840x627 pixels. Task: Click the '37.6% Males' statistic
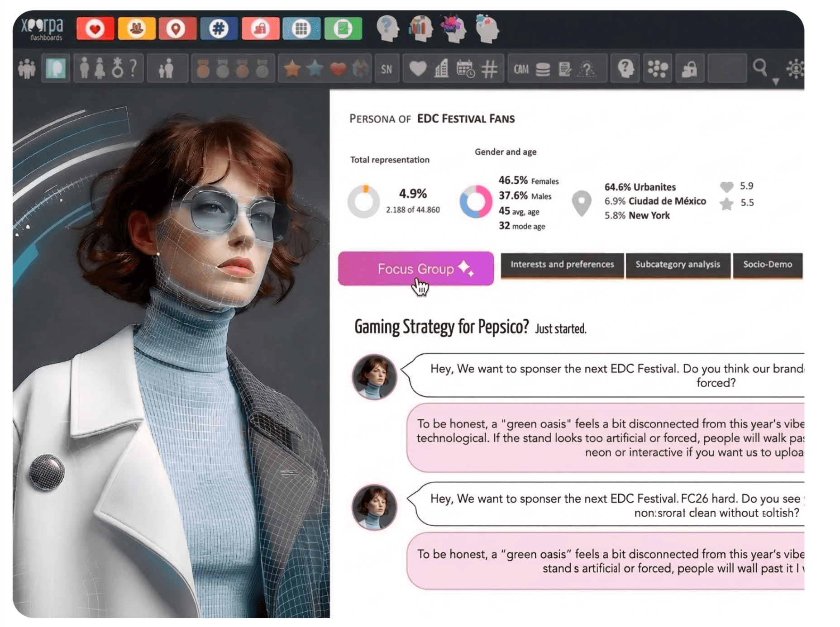click(x=525, y=196)
